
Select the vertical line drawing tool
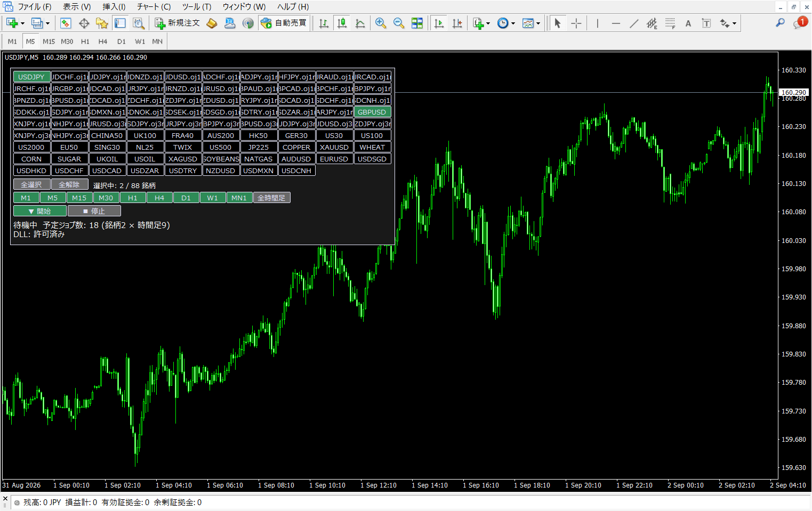click(x=598, y=23)
